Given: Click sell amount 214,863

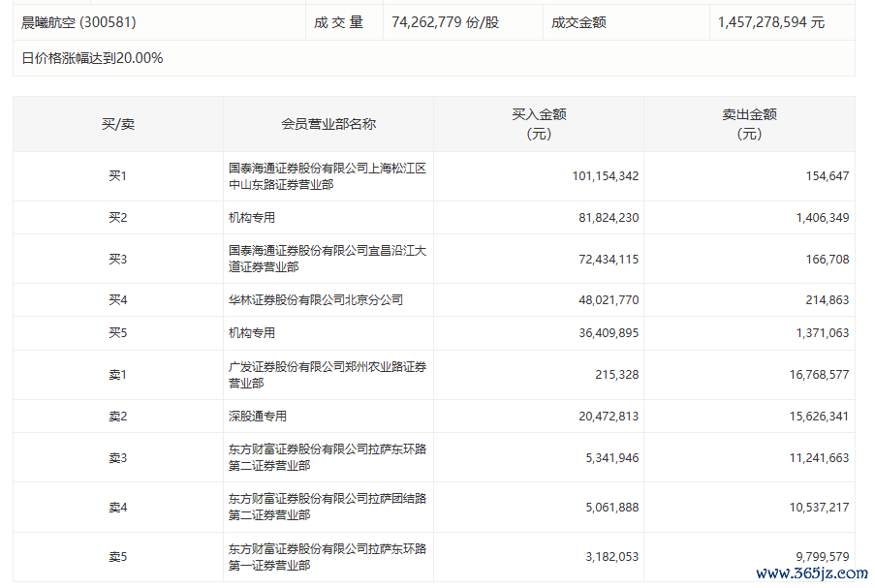Looking at the screenshot, I should coord(828,300).
